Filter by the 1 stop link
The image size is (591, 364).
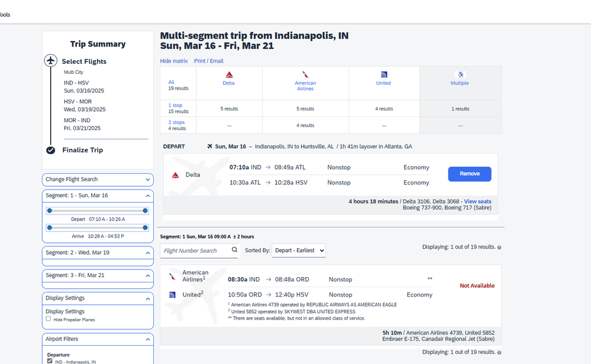pyautogui.click(x=175, y=105)
